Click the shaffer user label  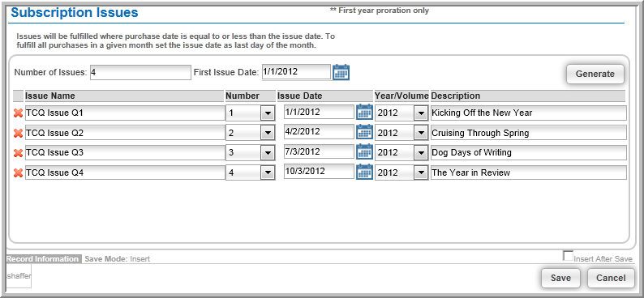click(x=19, y=276)
